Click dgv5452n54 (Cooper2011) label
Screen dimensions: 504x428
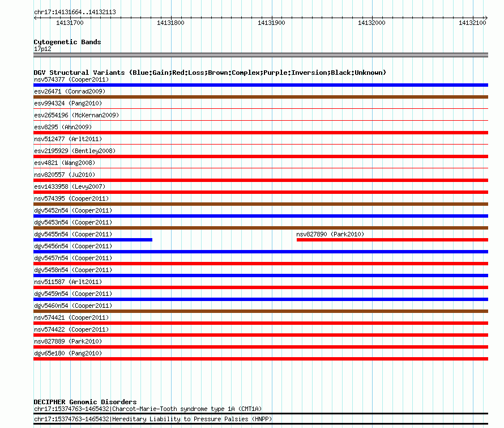coord(73,210)
